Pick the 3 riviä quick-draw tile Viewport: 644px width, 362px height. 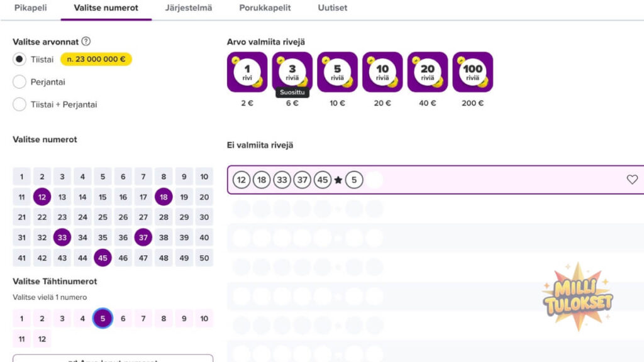click(292, 70)
